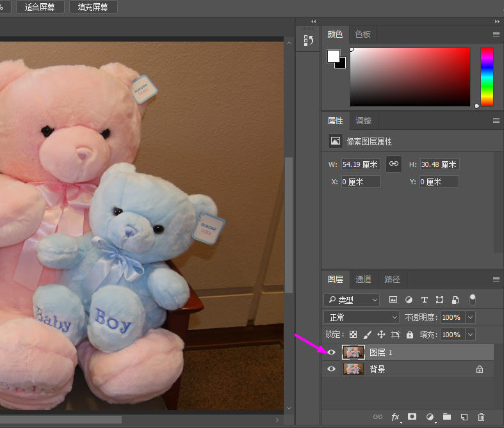The height and width of the screenshot is (428, 504).
Task: Lock layer position with move icon
Action: (381, 335)
